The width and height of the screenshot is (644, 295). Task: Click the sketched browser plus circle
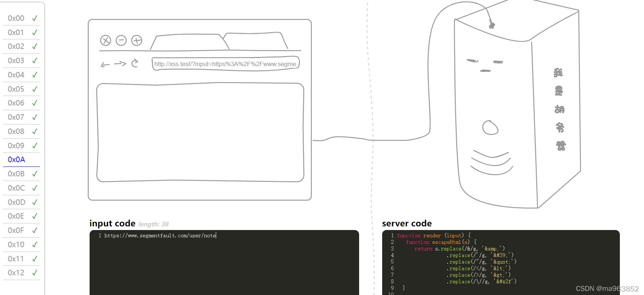(137, 41)
